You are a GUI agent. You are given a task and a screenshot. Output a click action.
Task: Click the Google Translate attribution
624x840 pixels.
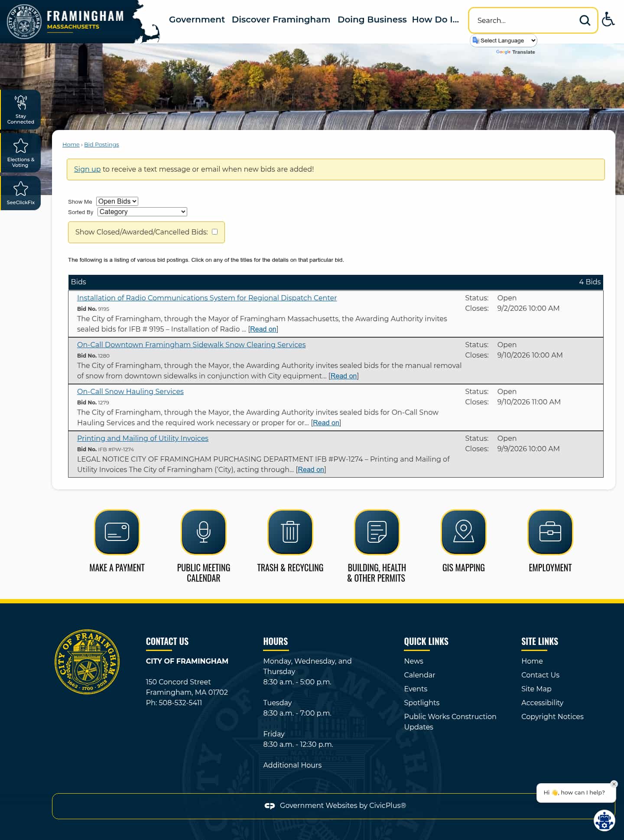[515, 52]
